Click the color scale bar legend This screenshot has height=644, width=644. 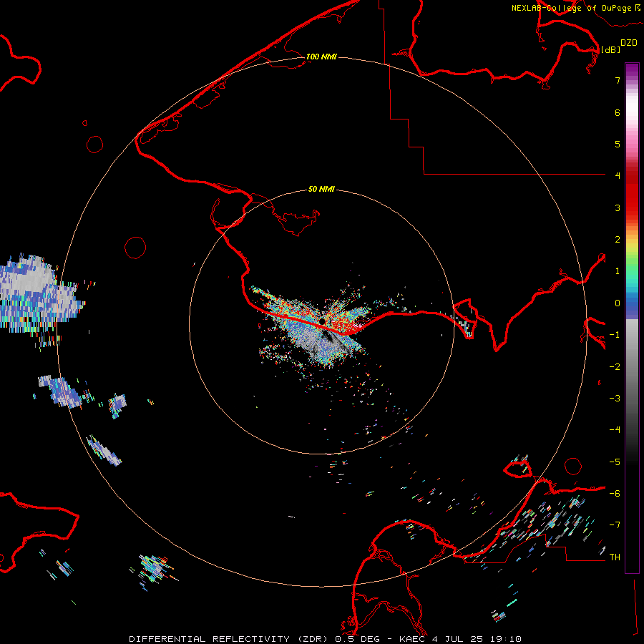pyautogui.click(x=632, y=318)
